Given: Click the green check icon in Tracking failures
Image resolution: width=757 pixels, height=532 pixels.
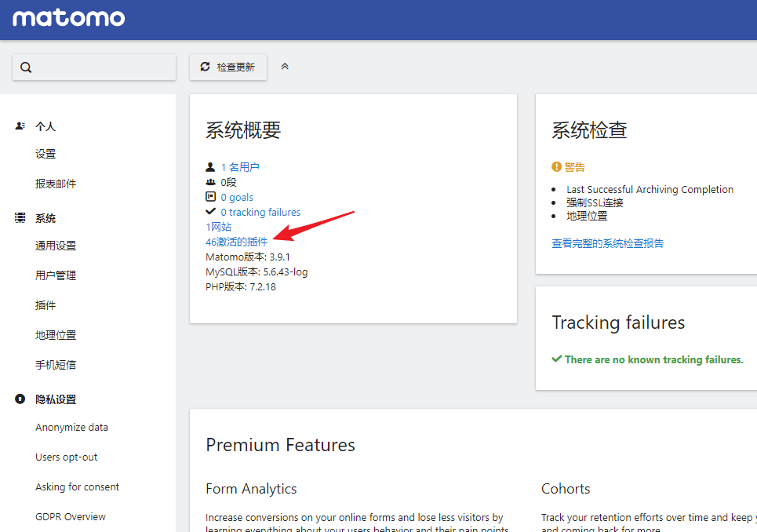Looking at the screenshot, I should [x=557, y=359].
